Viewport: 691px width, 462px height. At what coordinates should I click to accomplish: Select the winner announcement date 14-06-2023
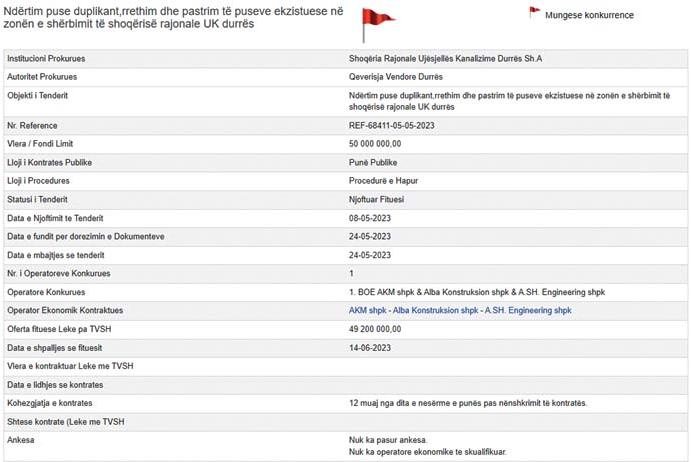click(369, 347)
